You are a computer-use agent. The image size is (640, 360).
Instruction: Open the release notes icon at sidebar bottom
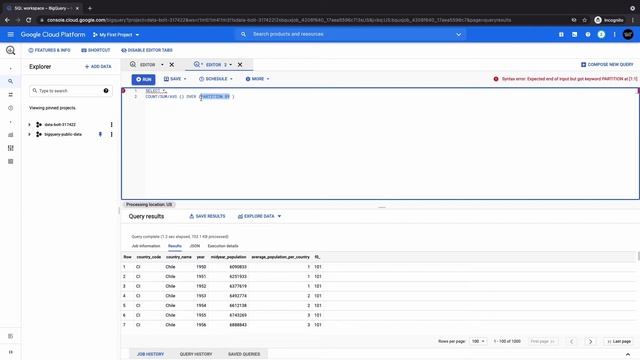point(11,336)
